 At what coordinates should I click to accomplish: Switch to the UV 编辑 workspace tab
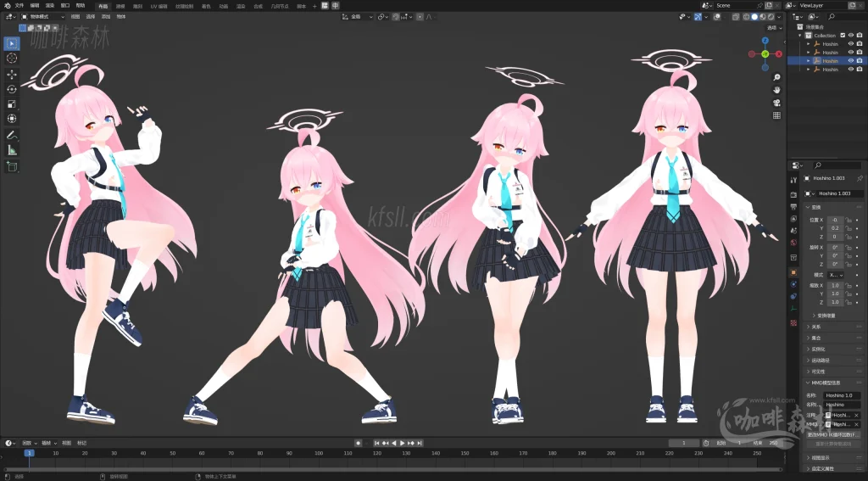[x=159, y=6]
